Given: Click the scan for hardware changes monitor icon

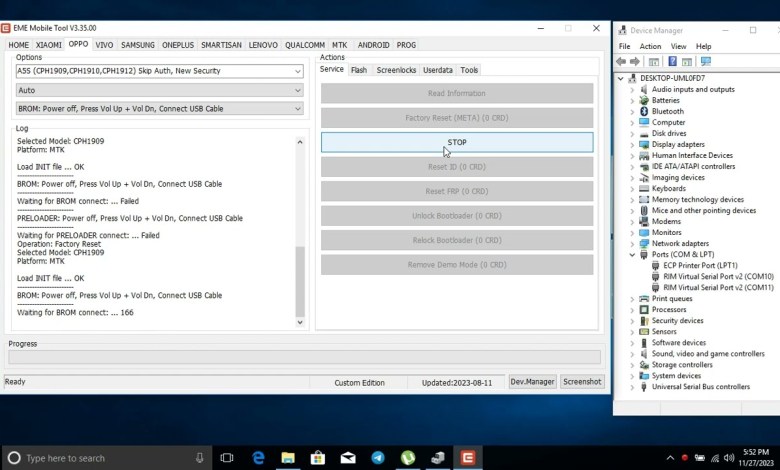Looking at the screenshot, I should tap(706, 62).
